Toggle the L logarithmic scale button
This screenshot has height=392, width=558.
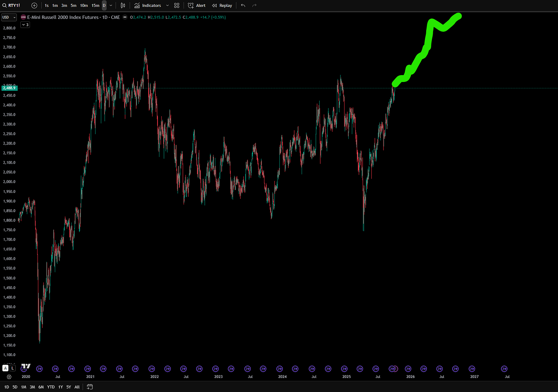pos(13,368)
